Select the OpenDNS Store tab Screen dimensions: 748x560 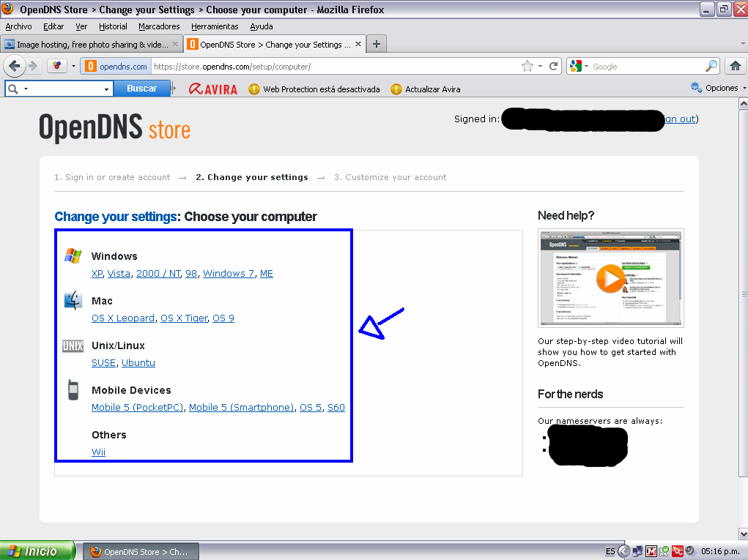[x=275, y=45]
